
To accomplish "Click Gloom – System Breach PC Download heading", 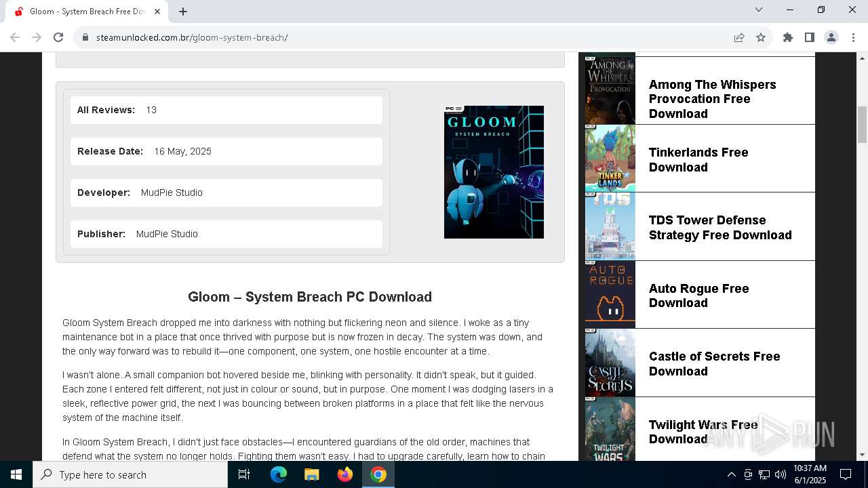I will [310, 297].
